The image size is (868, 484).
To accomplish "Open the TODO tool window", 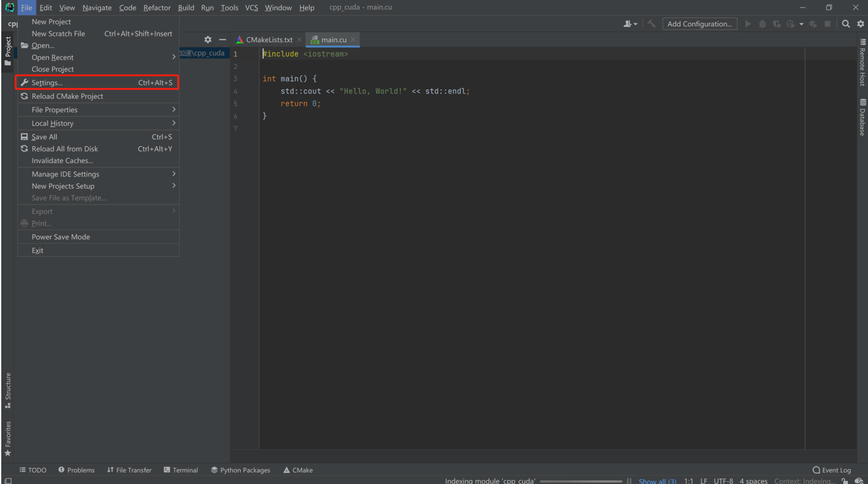I will [x=33, y=470].
